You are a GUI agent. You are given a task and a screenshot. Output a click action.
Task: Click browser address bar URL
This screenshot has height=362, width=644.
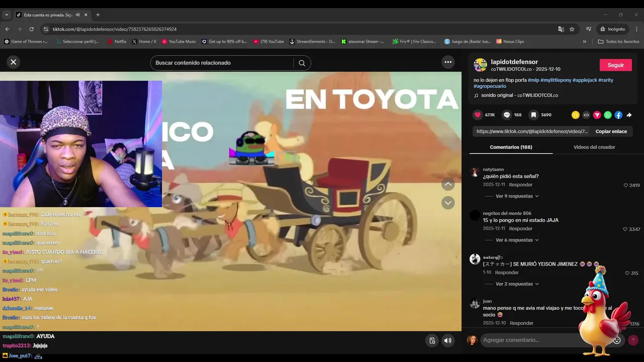[x=115, y=29]
